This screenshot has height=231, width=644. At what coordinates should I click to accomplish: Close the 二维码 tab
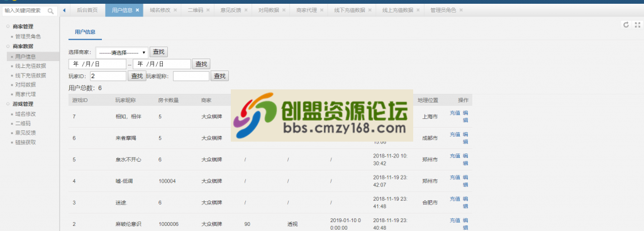208,10
